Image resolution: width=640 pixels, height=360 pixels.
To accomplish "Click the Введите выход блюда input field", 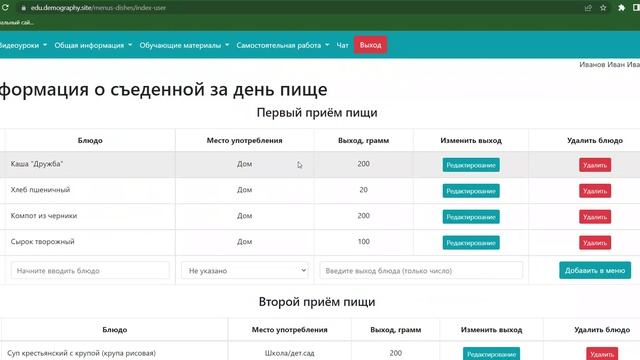I will (421, 271).
